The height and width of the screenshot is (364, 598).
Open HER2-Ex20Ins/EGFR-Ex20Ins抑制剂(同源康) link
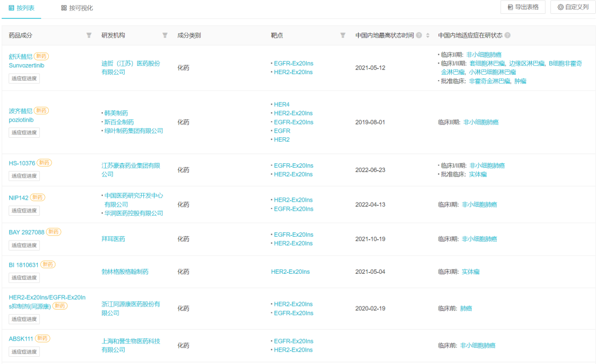point(47,302)
